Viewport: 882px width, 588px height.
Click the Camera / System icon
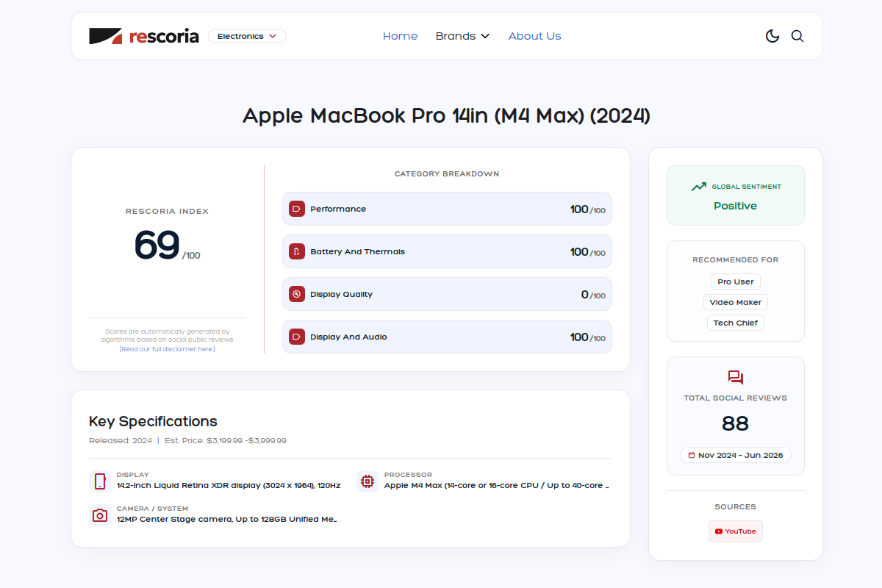(x=100, y=515)
